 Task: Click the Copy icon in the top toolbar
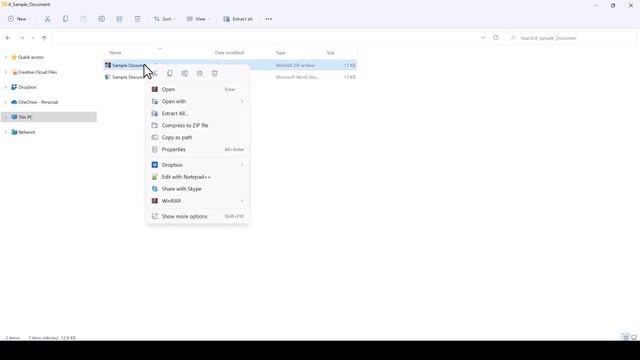[65, 19]
